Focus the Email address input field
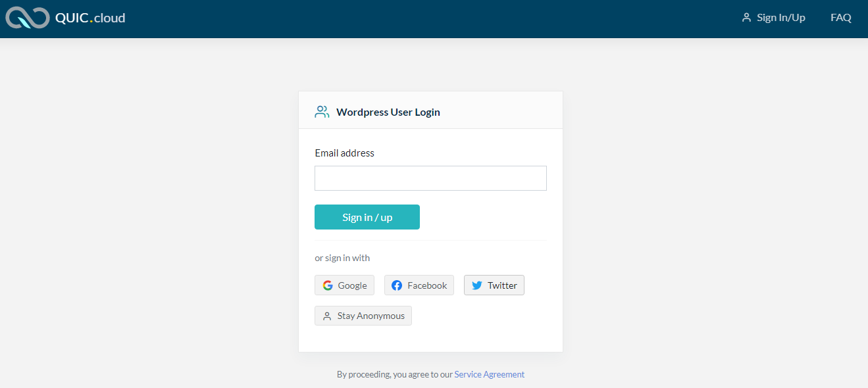The height and width of the screenshot is (388, 868). pyautogui.click(x=430, y=178)
